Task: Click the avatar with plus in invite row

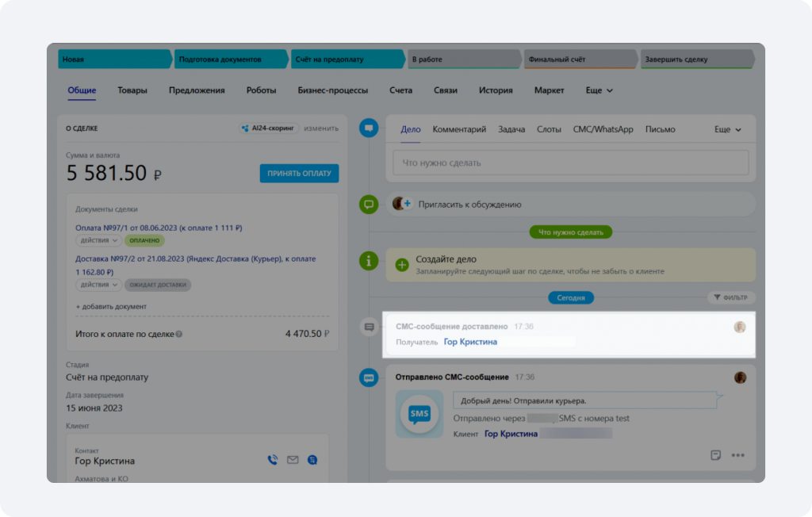Action: click(402, 204)
